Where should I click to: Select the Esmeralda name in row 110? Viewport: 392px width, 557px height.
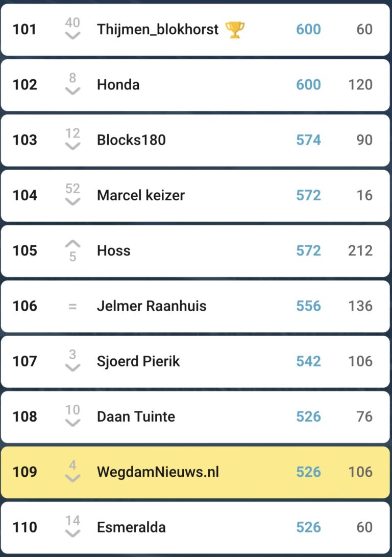tap(131, 527)
